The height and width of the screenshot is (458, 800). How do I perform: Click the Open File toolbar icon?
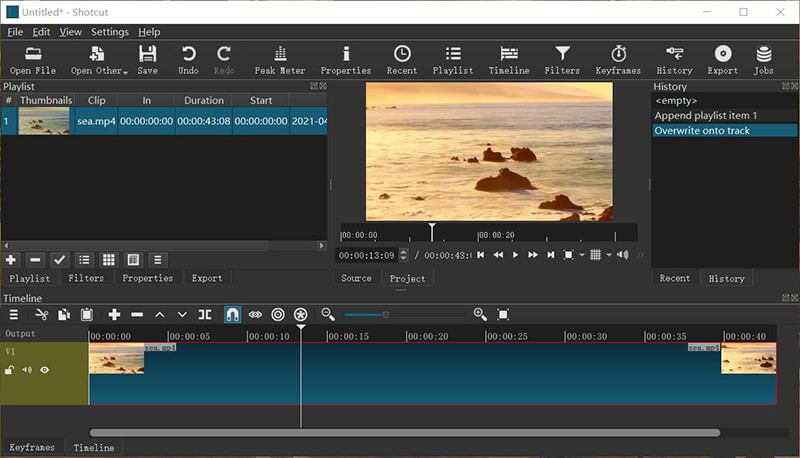(33, 60)
